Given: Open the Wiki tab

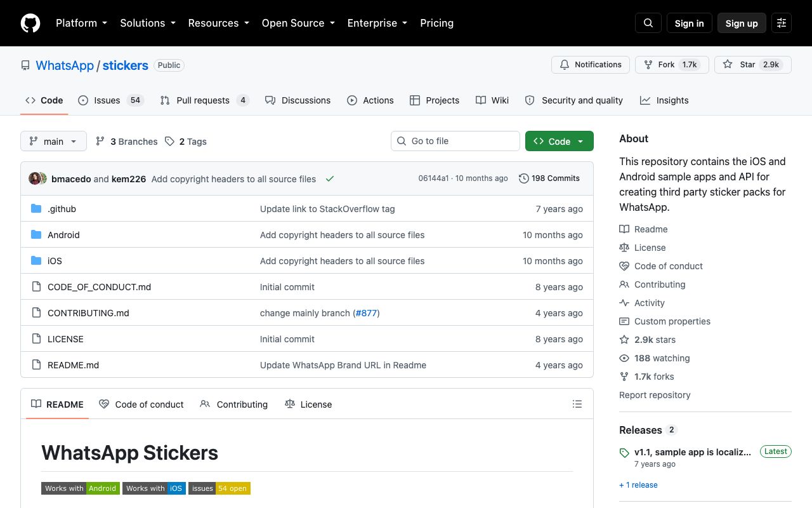Looking at the screenshot, I should [492, 100].
